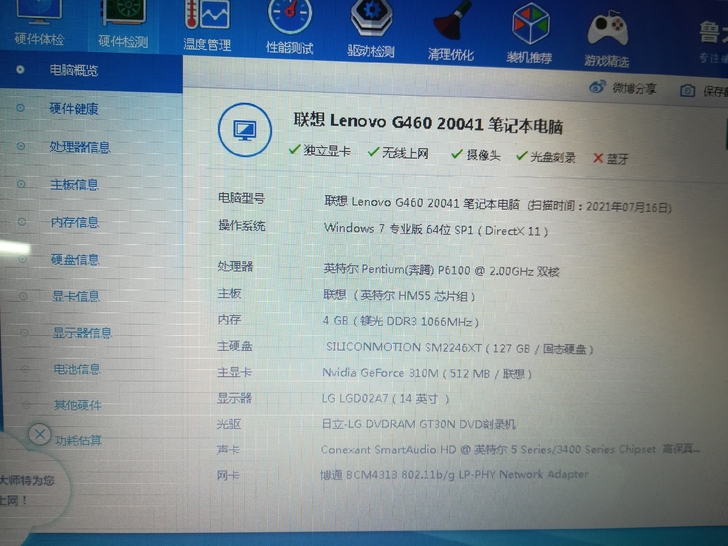The image size is (728, 546).
Task: Click the Nvidia GeForce 310M graphics value
Action: pyautogui.click(x=427, y=373)
